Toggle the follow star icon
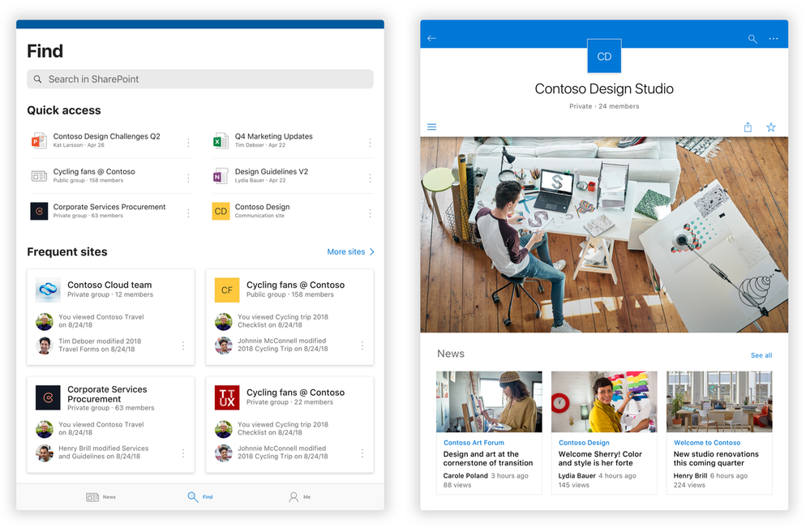This screenshot has width=810, height=532. pyautogui.click(x=771, y=127)
